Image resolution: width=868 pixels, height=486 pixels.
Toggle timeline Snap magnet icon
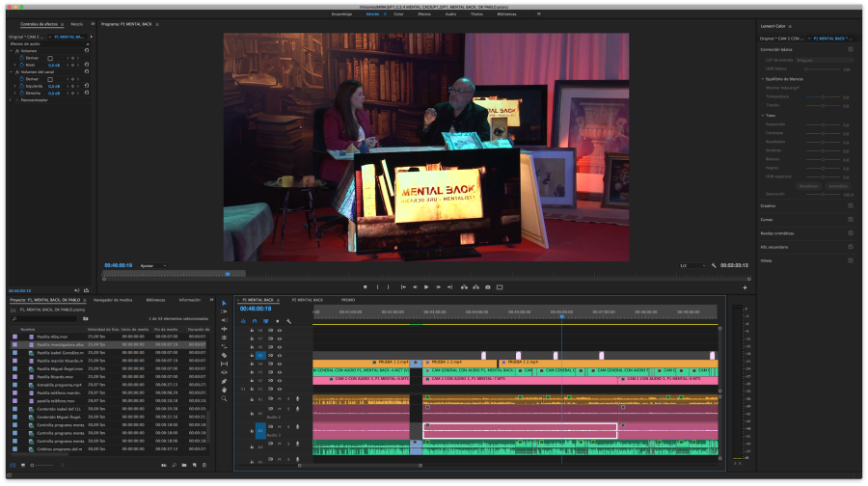coord(255,321)
